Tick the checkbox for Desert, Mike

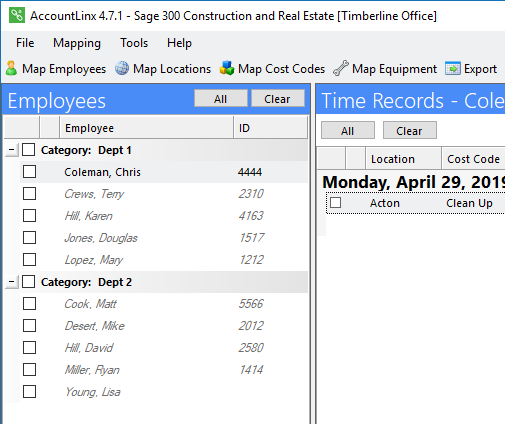point(30,326)
